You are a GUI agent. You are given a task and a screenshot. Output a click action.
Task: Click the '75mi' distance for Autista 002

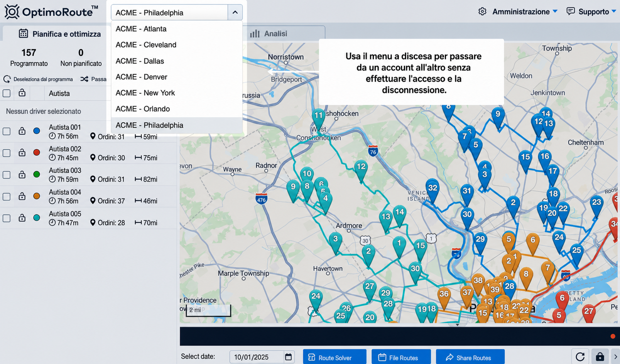(x=146, y=158)
